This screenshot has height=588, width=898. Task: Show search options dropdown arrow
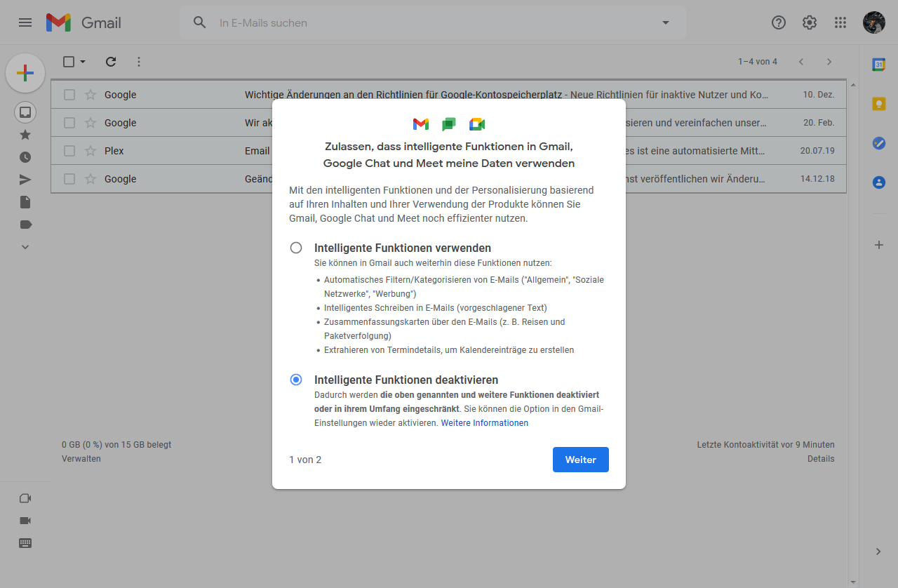666,22
